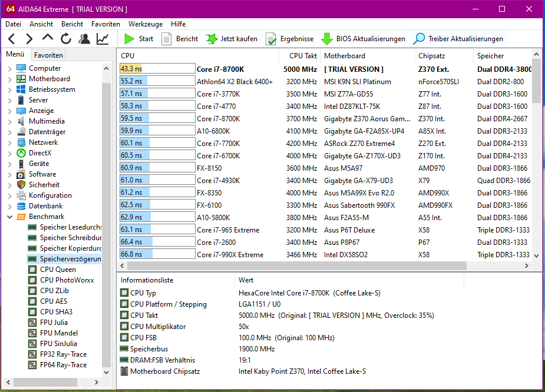
Task: Switch to the Menü sidebar tab
Action: pos(15,54)
